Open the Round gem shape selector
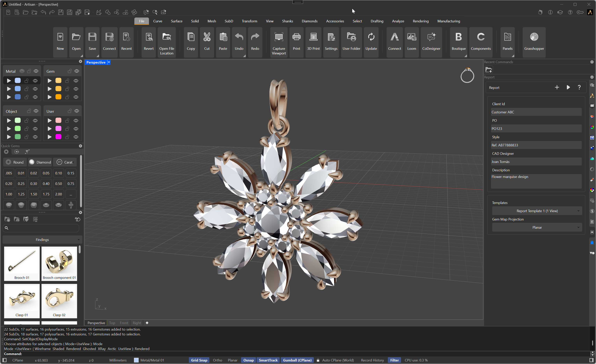 click(15, 162)
